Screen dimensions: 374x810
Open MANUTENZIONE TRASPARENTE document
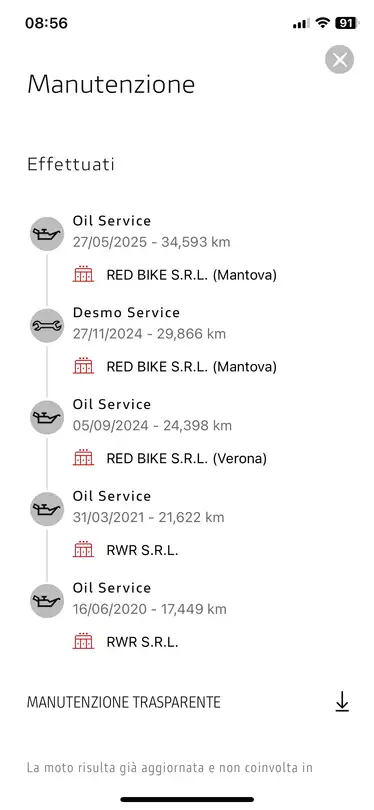coord(124,703)
